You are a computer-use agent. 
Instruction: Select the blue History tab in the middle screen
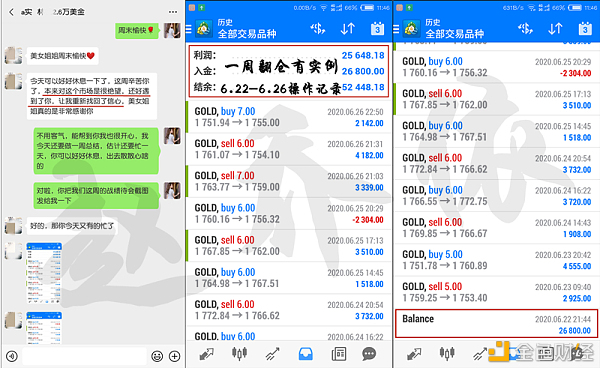tap(305, 354)
